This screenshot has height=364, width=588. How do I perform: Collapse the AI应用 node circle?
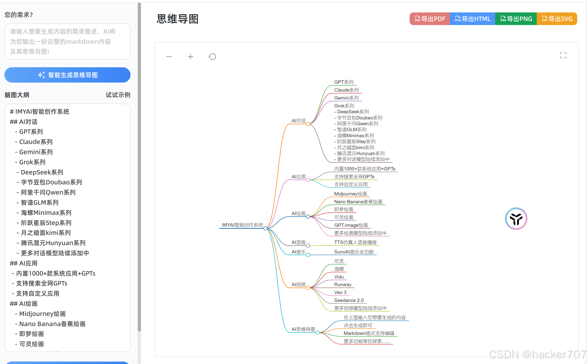point(308,180)
